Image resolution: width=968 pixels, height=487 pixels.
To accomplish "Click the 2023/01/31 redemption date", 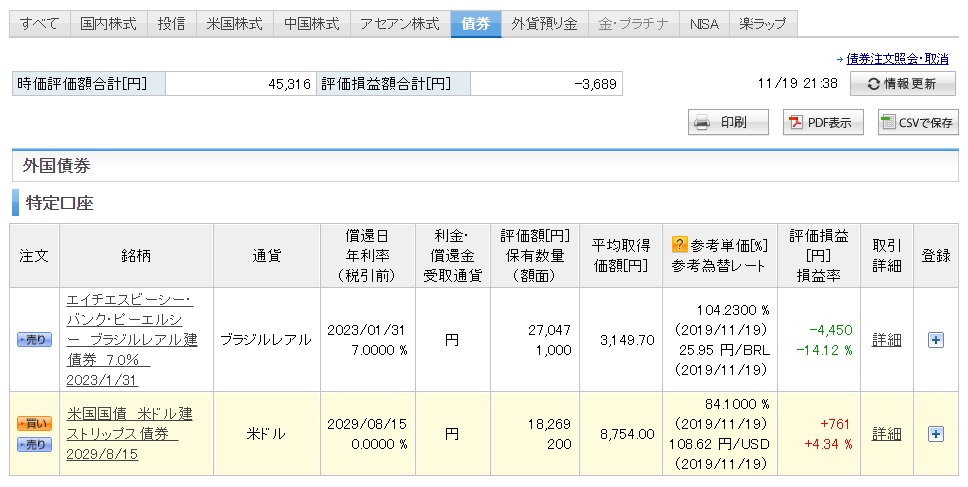I will tap(367, 330).
